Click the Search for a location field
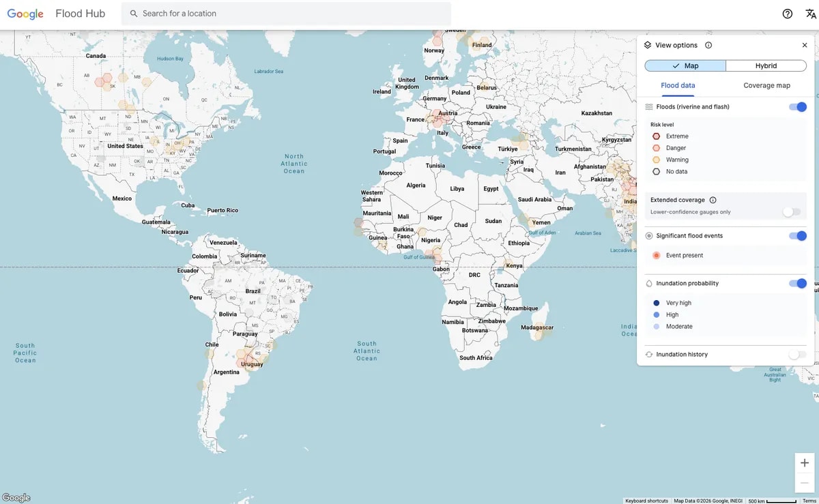Screen dimensions: 819x504 tap(286, 14)
